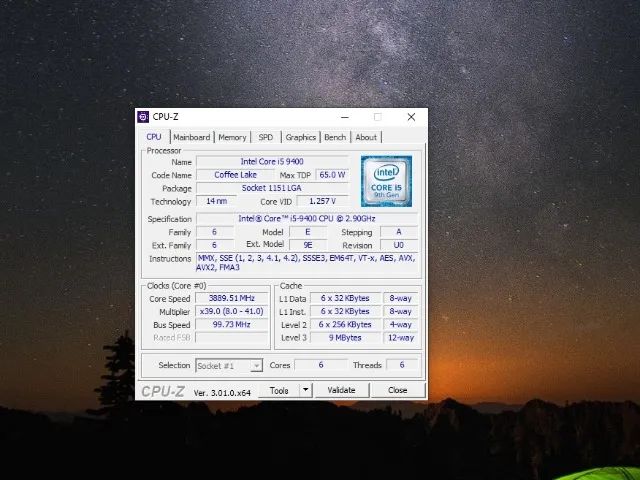Click the Coffee Lake code name value
640x480 pixels.
(x=235, y=175)
